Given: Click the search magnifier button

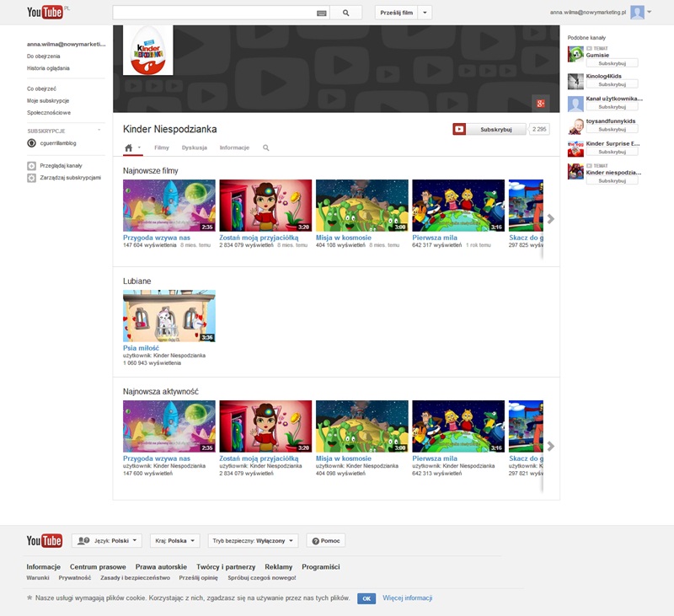Looking at the screenshot, I should coord(345,13).
